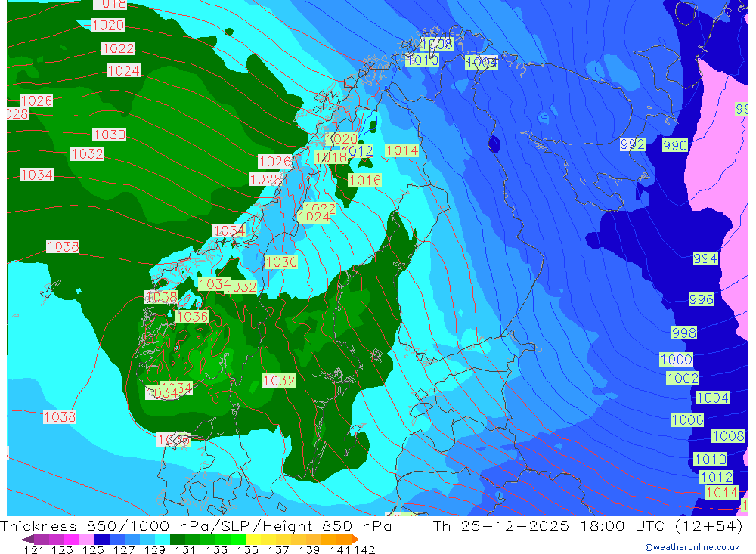Click legend scale value 135

point(247,549)
